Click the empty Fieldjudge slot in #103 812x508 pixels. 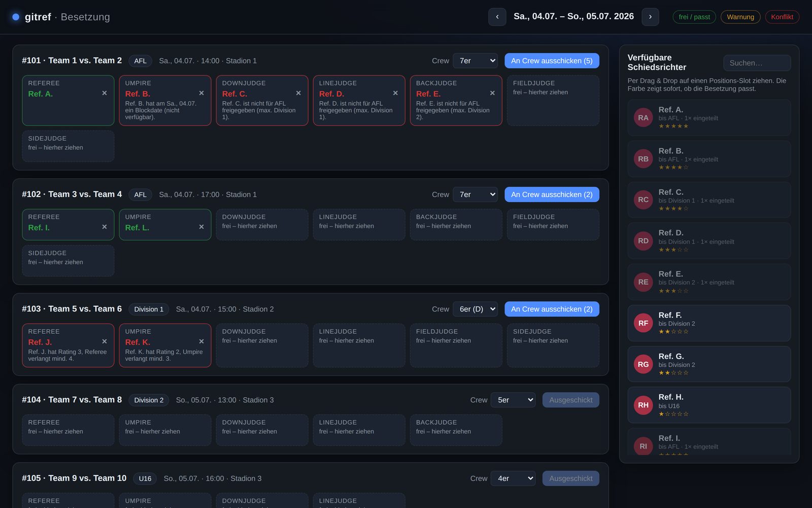456,345
